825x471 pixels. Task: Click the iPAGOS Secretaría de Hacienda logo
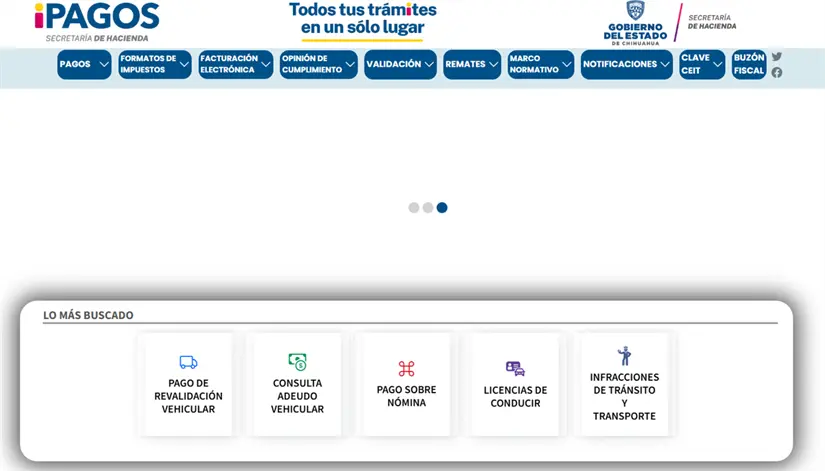tap(96, 22)
